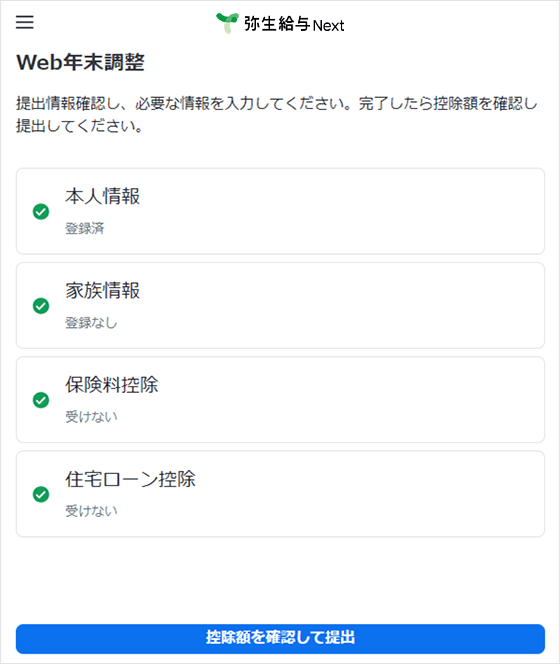
Task: Click the green check icon beside 保険料控除
Action: tap(41, 400)
